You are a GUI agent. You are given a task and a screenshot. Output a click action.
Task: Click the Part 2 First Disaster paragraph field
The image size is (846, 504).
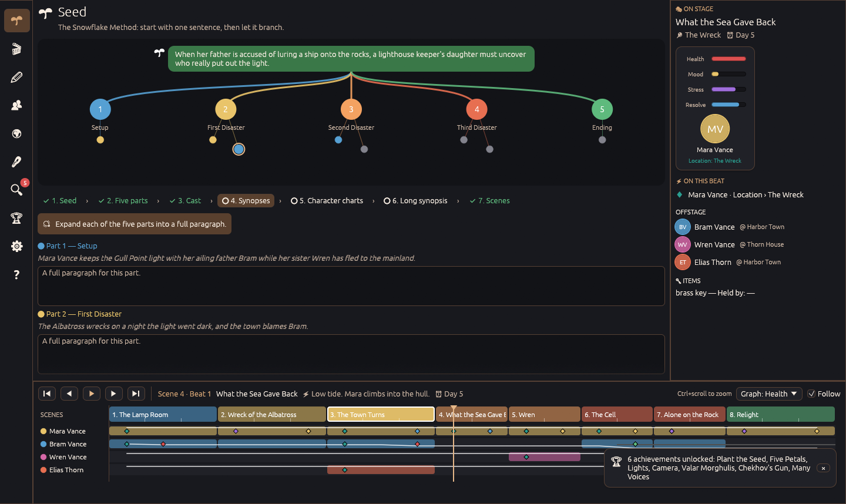point(351,354)
